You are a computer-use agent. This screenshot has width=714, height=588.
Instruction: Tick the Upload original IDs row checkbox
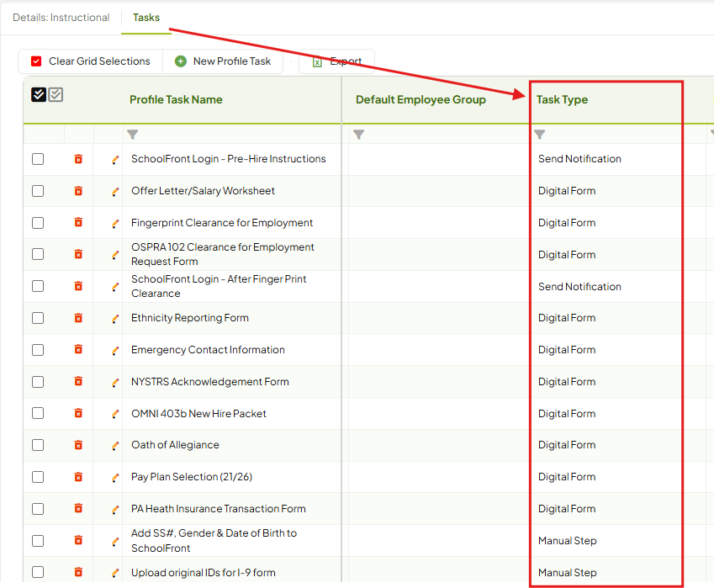[x=38, y=572]
